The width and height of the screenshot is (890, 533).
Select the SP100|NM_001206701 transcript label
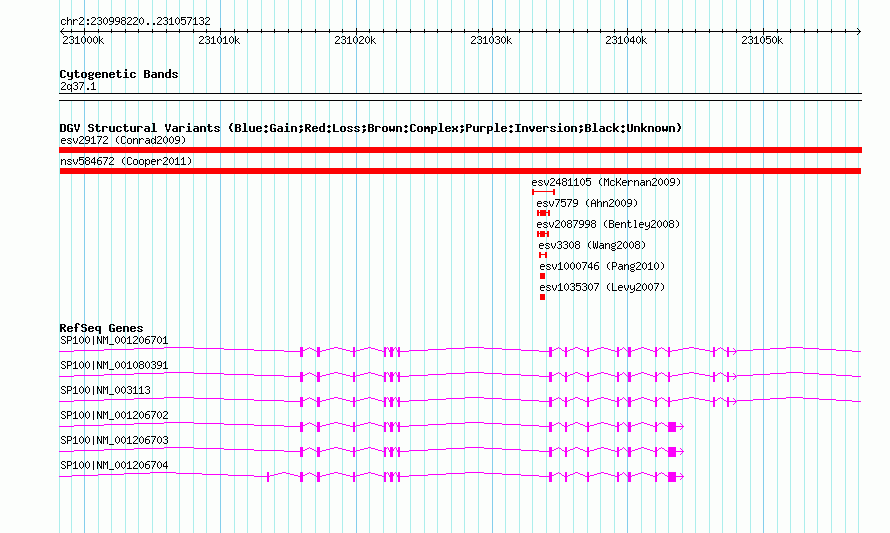click(x=114, y=341)
